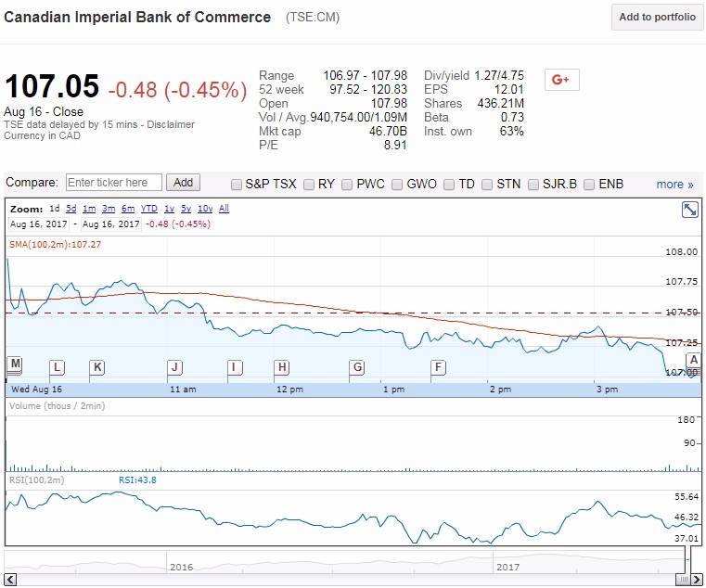Screen dimensions: 706x588
Task: Click the 52 week range 97.52 - 120.83
Action: (368, 89)
